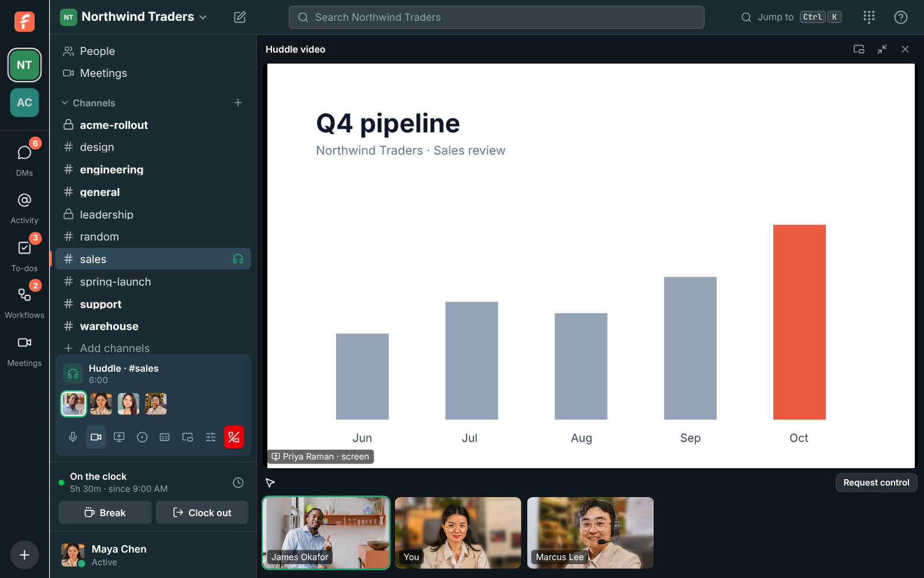Open the design channel

point(153,147)
